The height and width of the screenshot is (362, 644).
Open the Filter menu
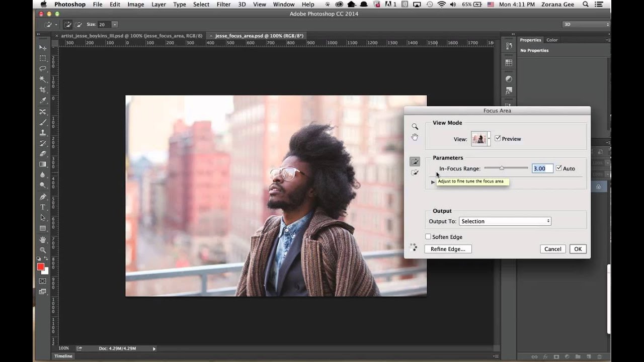tap(223, 5)
